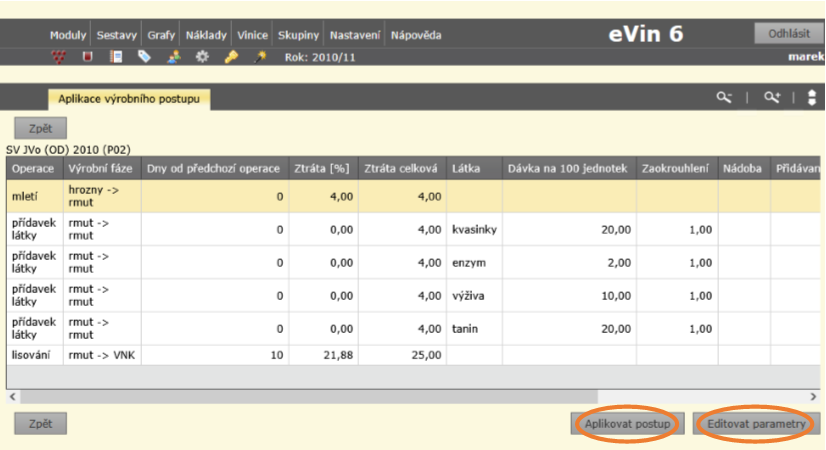Open the Sestavy menu
This screenshot has height=450, width=826.
click(117, 35)
